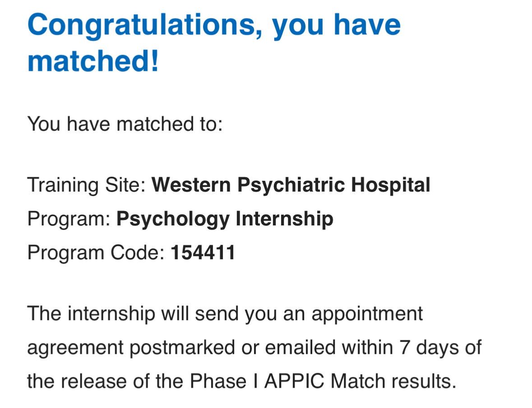Click the bold word "Internship" in Program line
The height and width of the screenshot is (408, 532).
[284, 219]
